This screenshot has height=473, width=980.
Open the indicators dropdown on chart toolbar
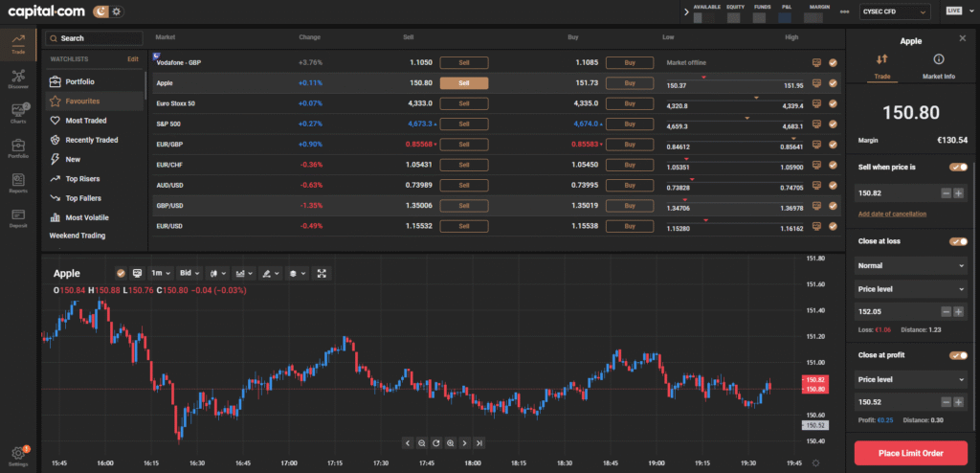coord(244,273)
